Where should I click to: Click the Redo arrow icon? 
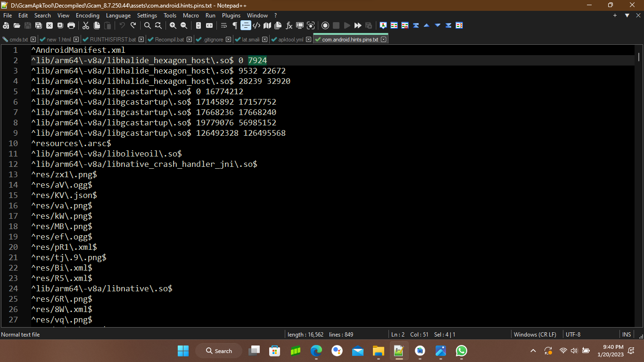(x=133, y=25)
